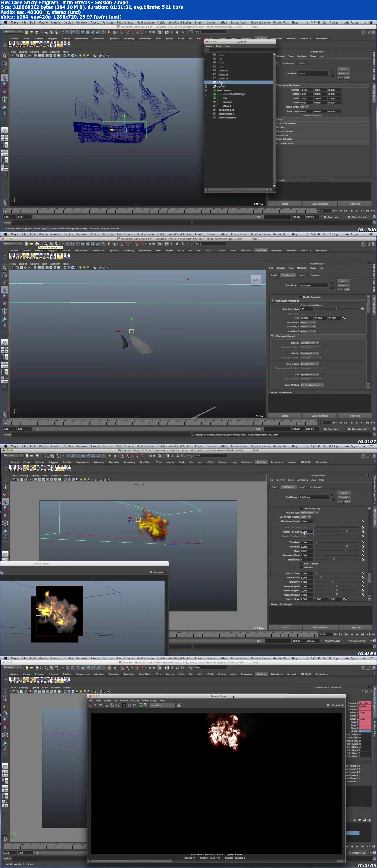Expand the Extra Attributes section
This screenshot has height=868, width=377.
coord(323,143)
